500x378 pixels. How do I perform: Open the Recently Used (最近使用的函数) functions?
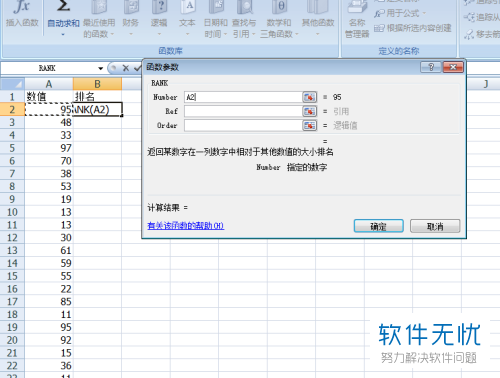99,18
